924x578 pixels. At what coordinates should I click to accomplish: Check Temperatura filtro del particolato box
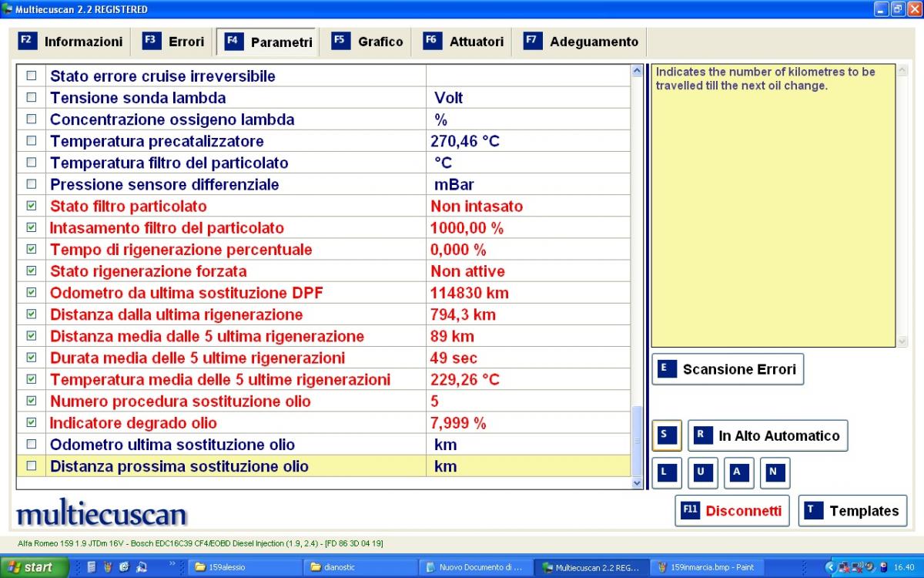32,163
